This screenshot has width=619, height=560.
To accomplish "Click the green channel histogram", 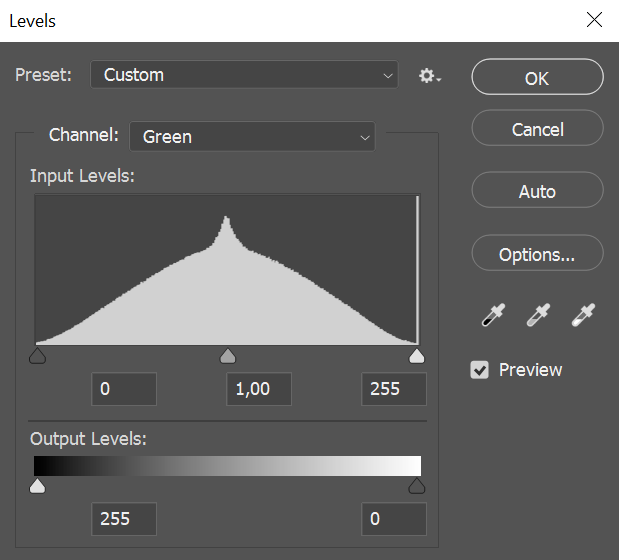I will (227, 270).
